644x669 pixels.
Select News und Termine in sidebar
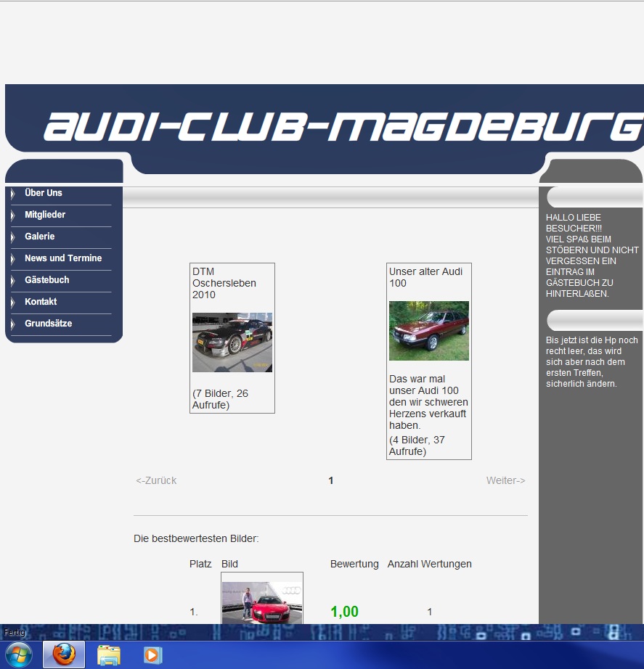(x=63, y=258)
